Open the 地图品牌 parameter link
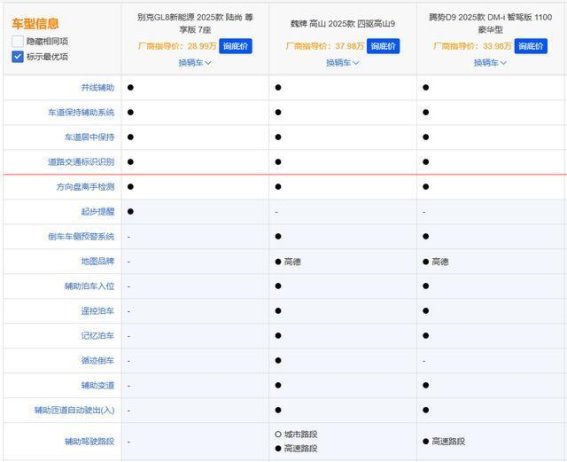The height and width of the screenshot is (462, 567). [98, 261]
